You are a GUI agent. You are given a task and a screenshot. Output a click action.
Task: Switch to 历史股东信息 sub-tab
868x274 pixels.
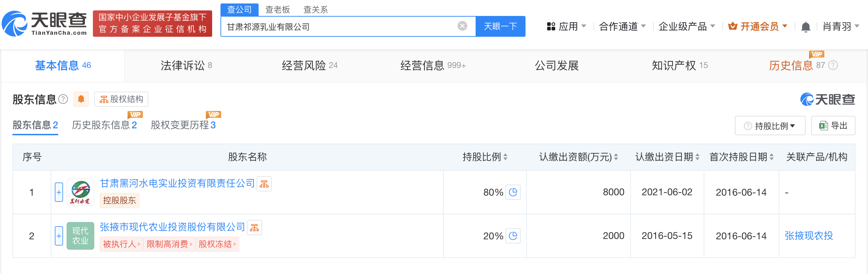pos(104,125)
